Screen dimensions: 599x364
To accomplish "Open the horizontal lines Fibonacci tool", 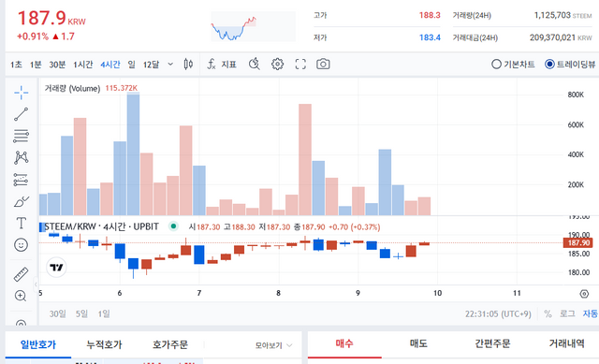I will pos(21,136).
